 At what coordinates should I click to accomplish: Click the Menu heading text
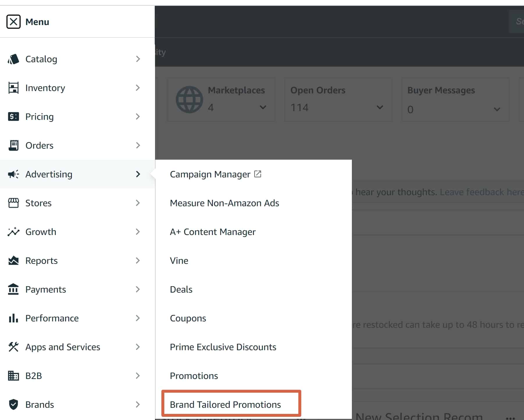click(x=37, y=22)
